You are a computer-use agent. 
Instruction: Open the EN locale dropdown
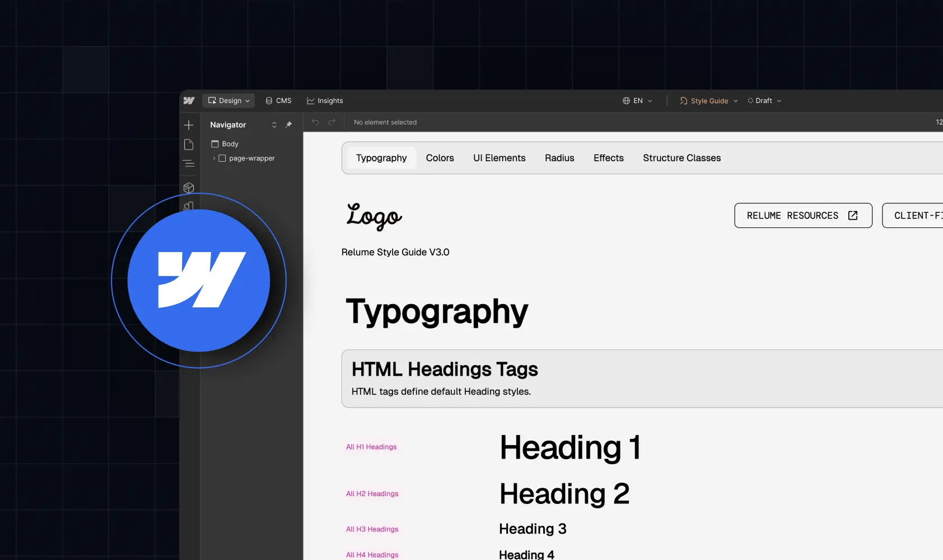[637, 101]
